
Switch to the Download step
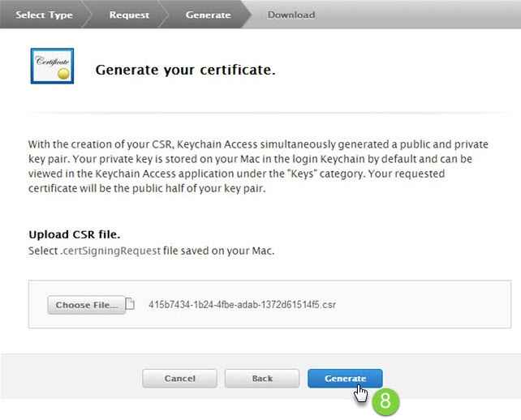click(x=291, y=15)
